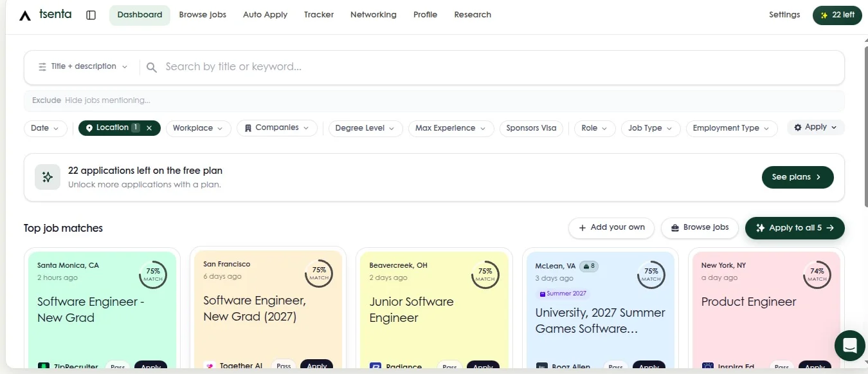This screenshot has height=374, width=868.
Task: Click the Booz Allen company logo
Action: coord(542,367)
